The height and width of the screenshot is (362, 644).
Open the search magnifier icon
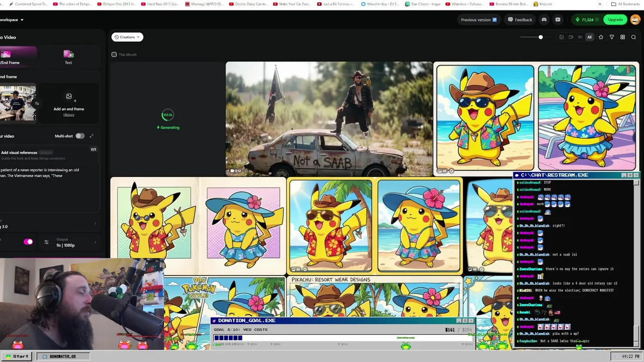633,37
